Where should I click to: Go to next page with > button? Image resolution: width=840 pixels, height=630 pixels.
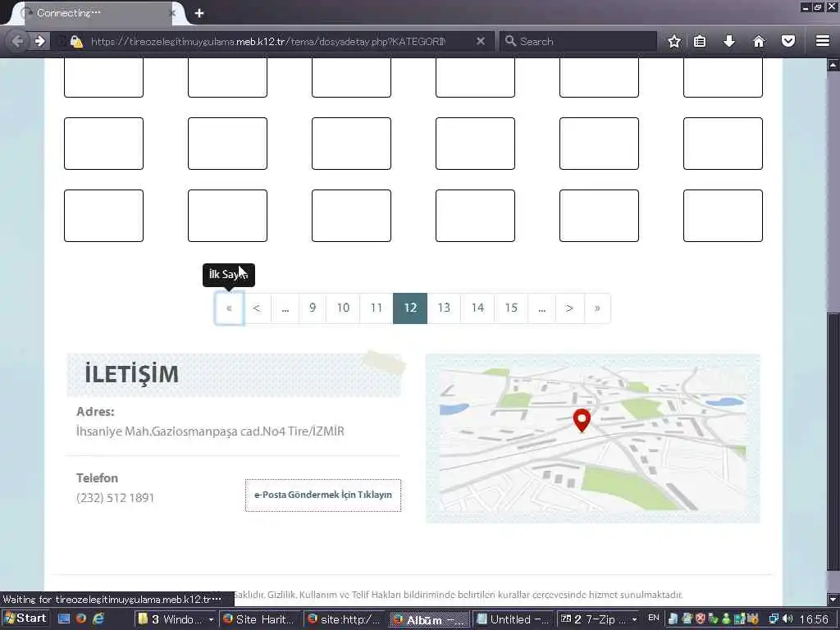(569, 308)
